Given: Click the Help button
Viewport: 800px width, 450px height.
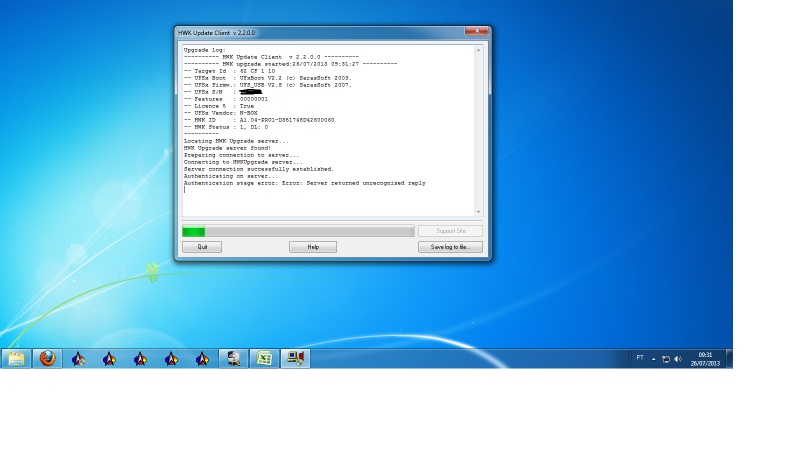Looking at the screenshot, I should [313, 247].
